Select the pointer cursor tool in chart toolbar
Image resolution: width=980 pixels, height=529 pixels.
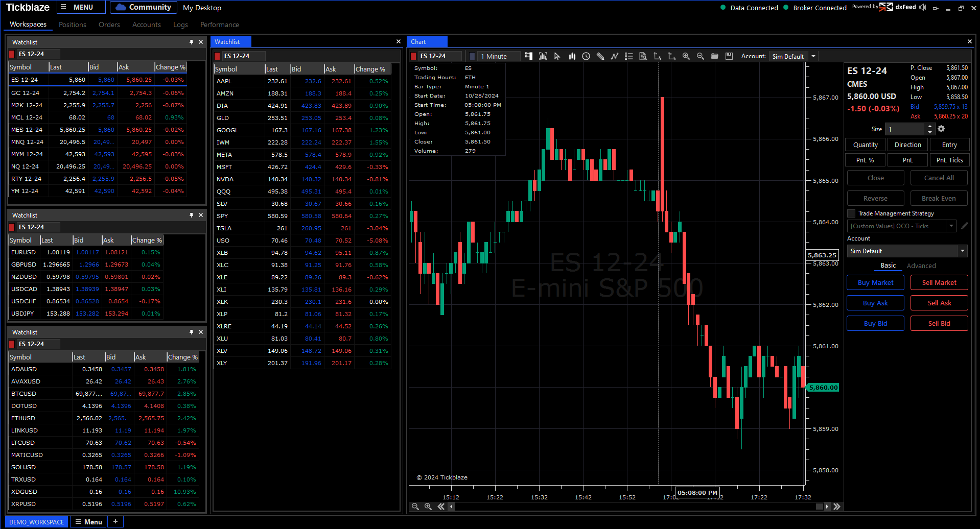(x=557, y=56)
